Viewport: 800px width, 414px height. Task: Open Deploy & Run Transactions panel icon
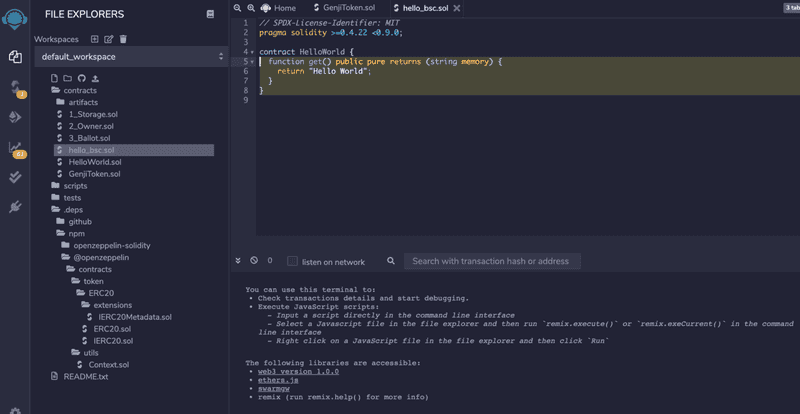pos(15,117)
